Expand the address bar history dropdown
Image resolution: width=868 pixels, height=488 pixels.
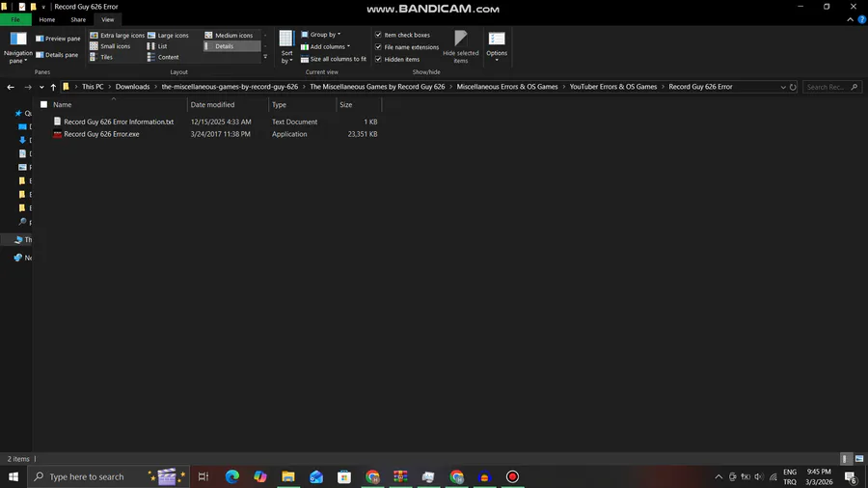[783, 87]
